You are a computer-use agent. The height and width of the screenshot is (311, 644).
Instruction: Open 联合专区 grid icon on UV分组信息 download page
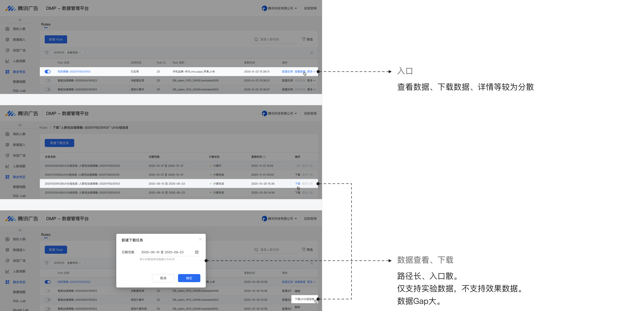click(x=7, y=177)
